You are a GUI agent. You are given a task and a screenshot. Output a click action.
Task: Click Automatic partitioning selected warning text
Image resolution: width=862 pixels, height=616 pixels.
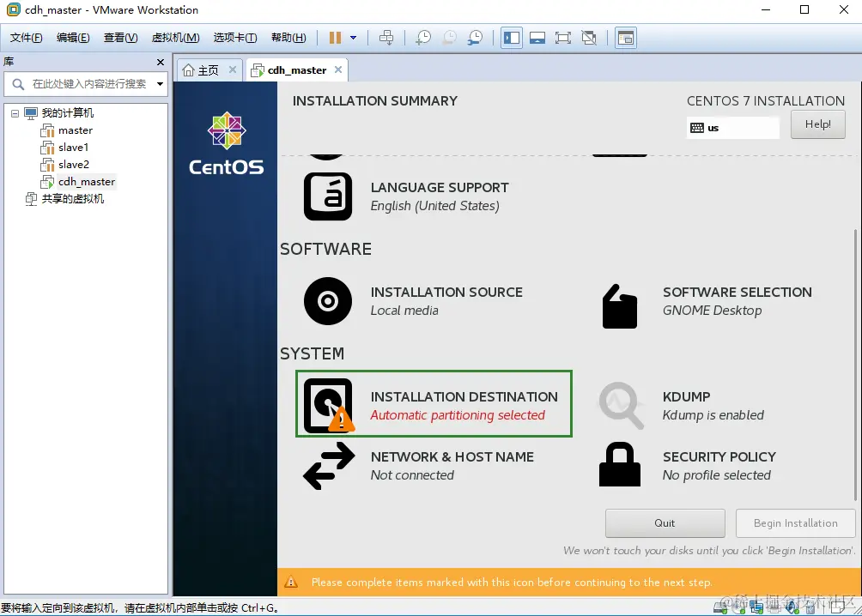tap(458, 415)
